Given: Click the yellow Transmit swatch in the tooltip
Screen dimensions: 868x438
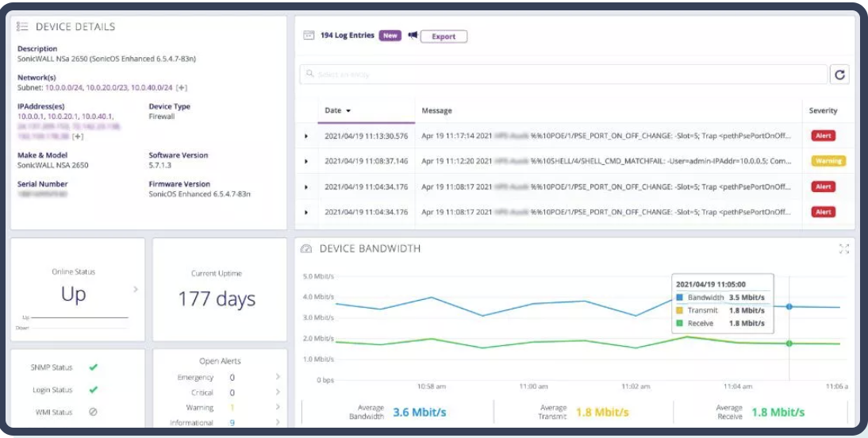Looking at the screenshot, I should pyautogui.click(x=679, y=310).
